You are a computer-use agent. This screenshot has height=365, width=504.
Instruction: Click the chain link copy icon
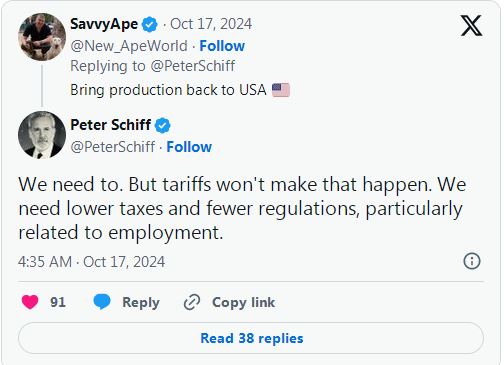click(192, 302)
